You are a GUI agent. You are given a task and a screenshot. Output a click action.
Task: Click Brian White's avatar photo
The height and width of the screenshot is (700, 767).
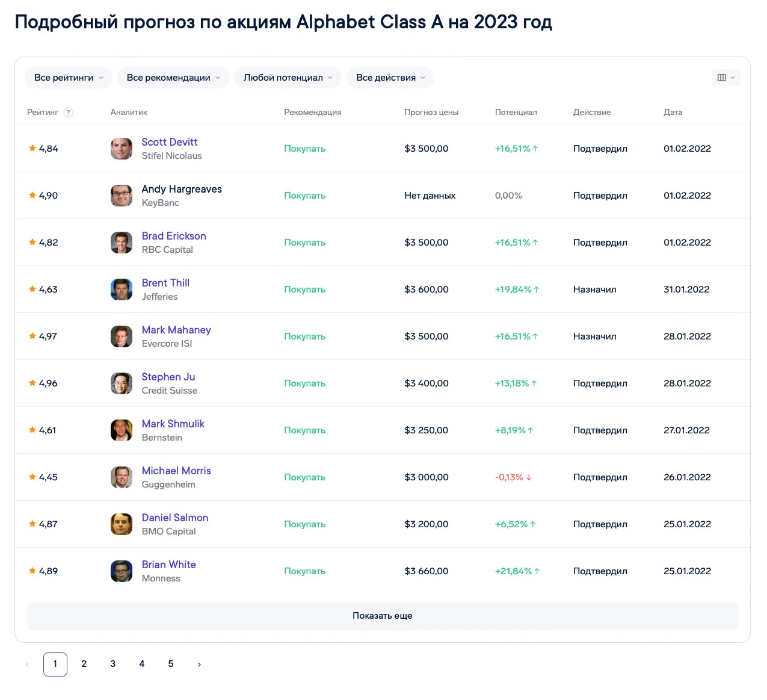click(122, 571)
